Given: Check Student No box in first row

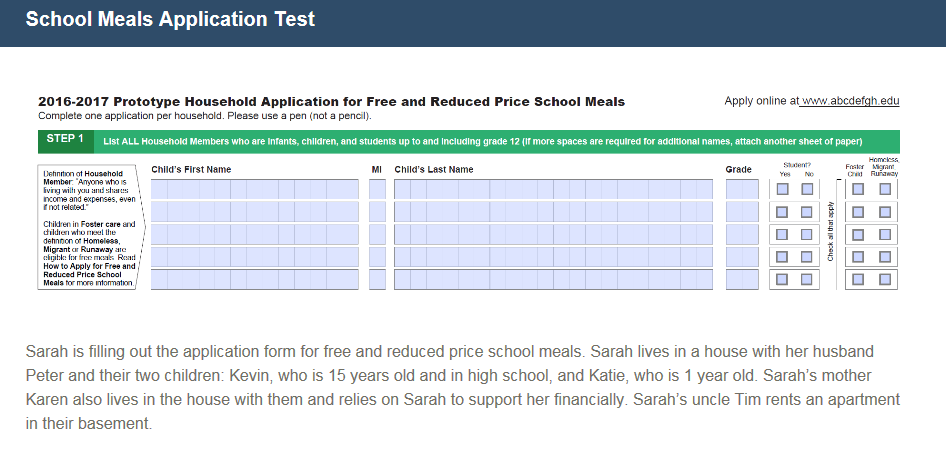Looking at the screenshot, I should [x=808, y=189].
